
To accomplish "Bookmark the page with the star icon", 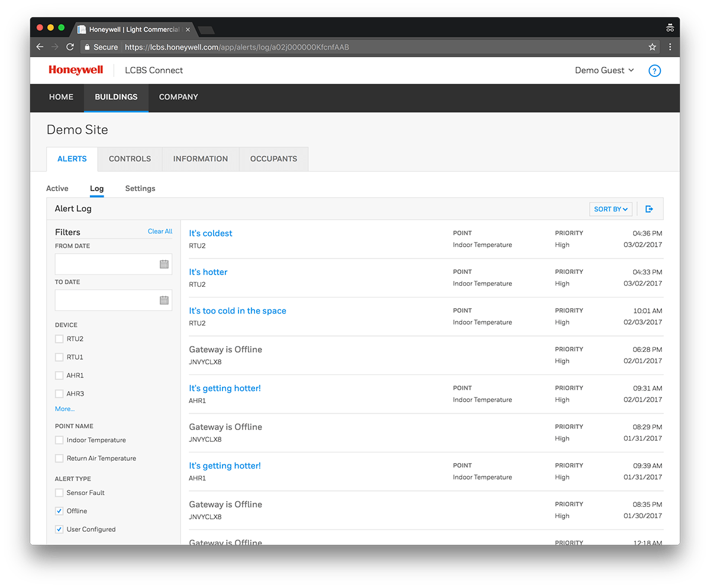I will pyautogui.click(x=652, y=47).
